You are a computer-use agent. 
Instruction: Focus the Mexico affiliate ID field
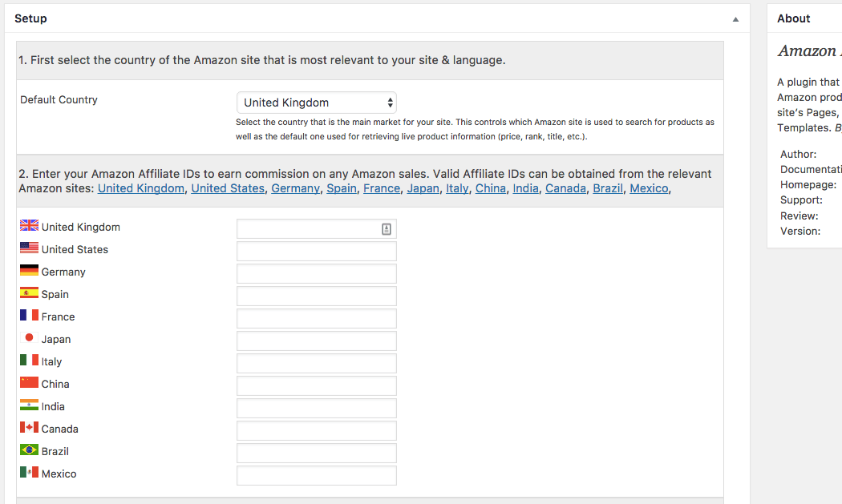tap(316, 475)
